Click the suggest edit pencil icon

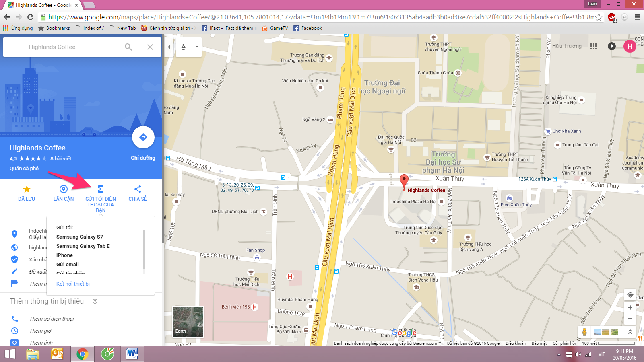14,271
